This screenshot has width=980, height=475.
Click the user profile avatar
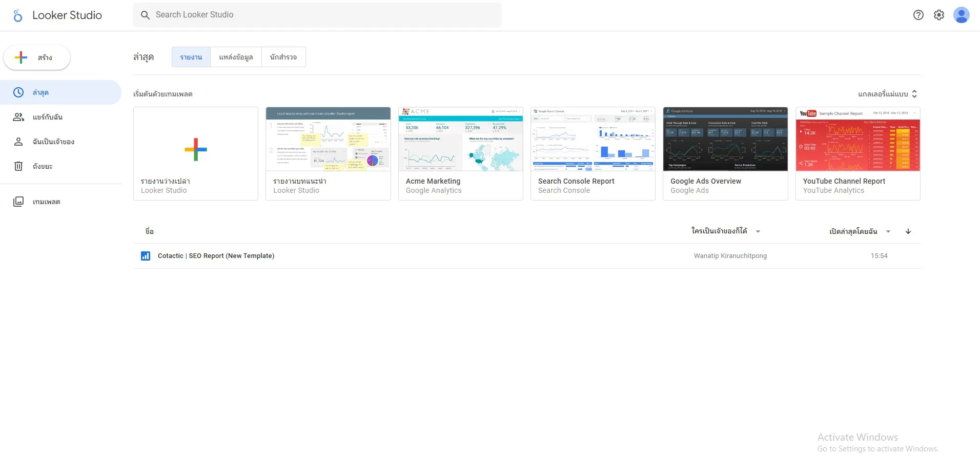(962, 15)
